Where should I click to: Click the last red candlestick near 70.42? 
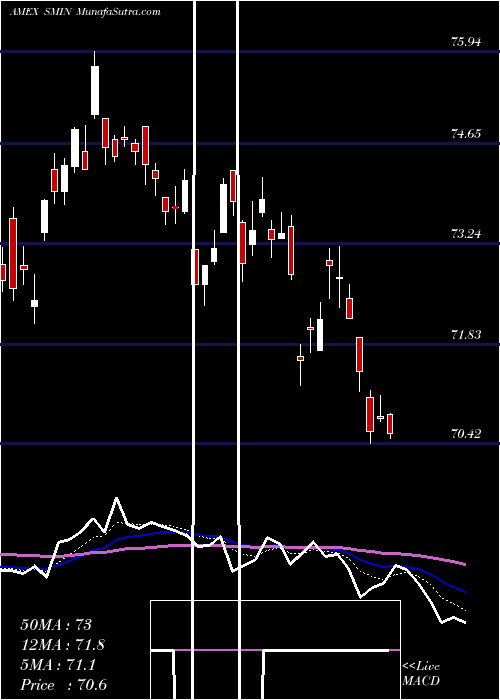pyautogui.click(x=390, y=425)
